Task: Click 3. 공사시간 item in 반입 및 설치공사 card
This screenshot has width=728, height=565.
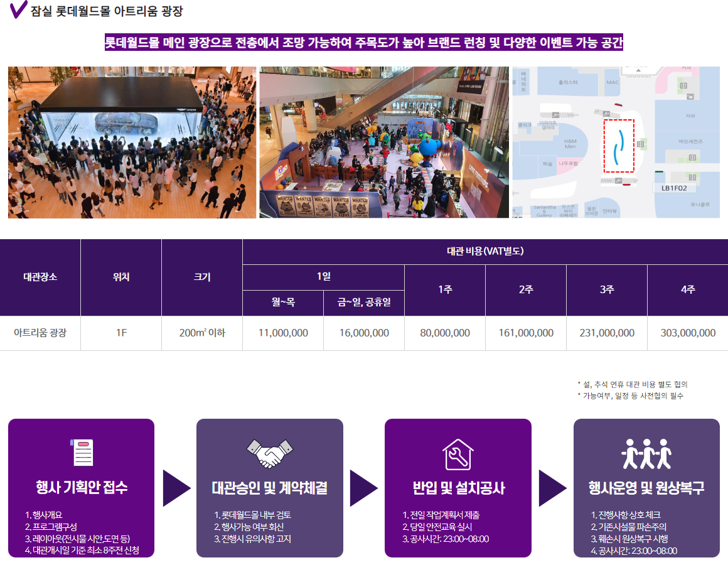Action: (x=446, y=539)
